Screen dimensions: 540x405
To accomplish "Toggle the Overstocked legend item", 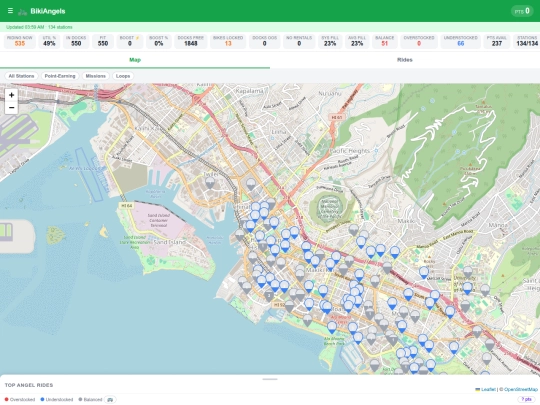I will click(x=20, y=399).
